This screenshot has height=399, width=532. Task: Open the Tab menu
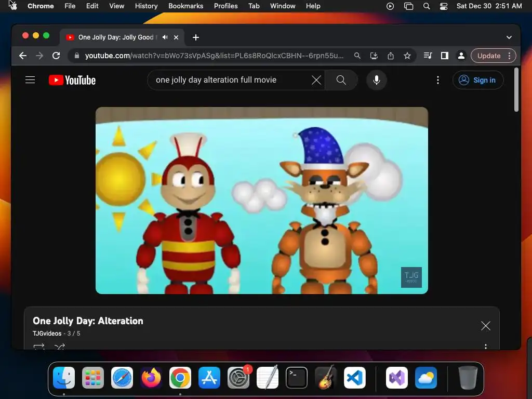(x=254, y=6)
